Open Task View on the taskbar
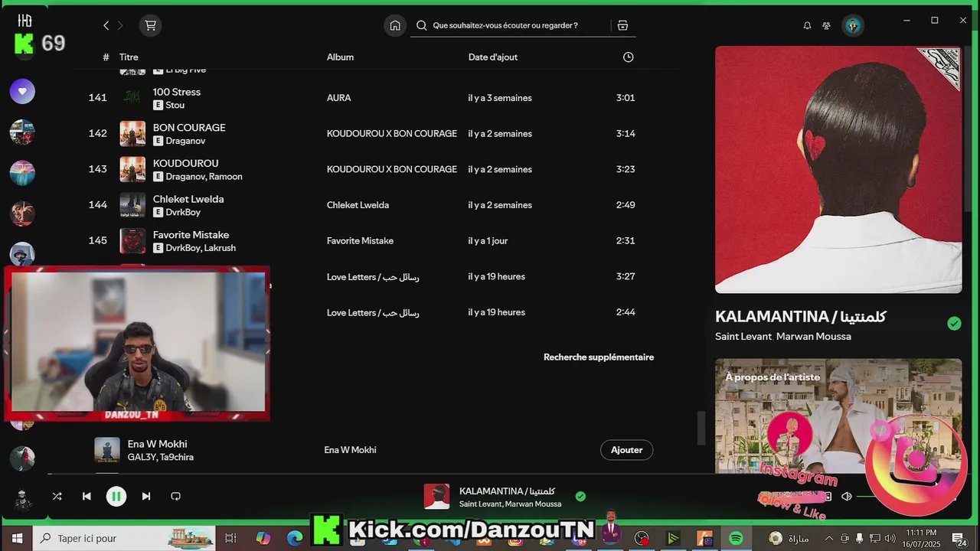The width and height of the screenshot is (980, 551). point(230,539)
